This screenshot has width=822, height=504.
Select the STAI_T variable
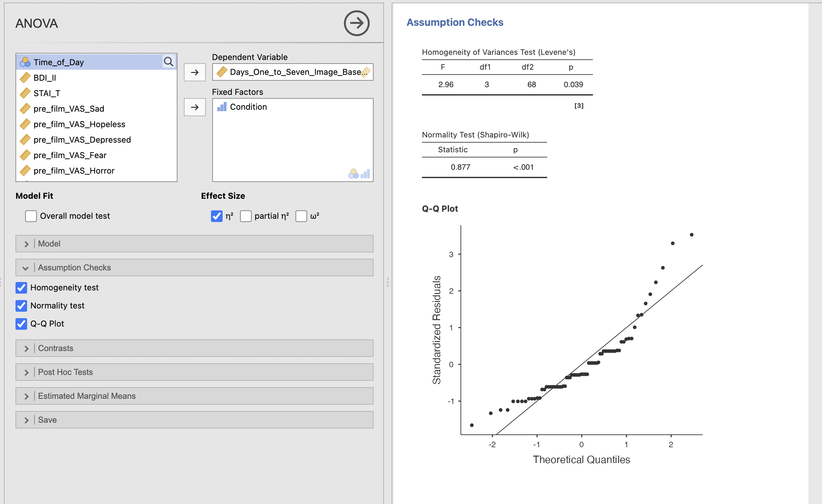pyautogui.click(x=96, y=93)
